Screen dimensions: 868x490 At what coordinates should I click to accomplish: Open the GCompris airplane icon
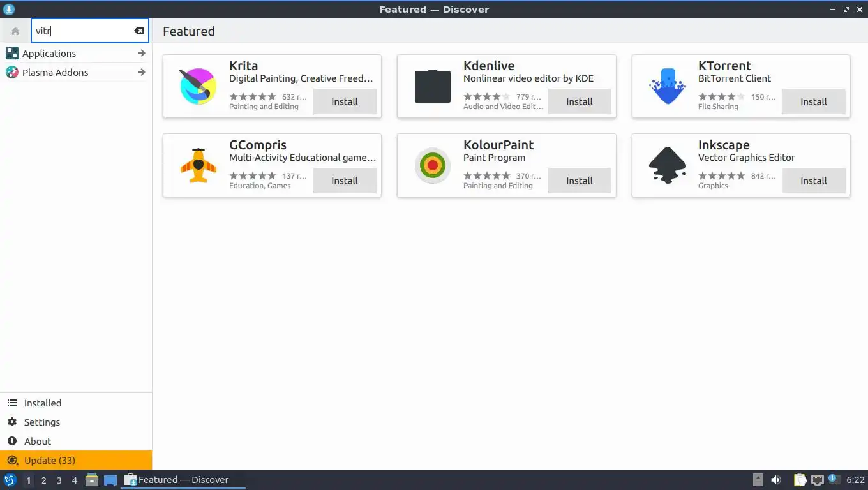pyautogui.click(x=198, y=165)
